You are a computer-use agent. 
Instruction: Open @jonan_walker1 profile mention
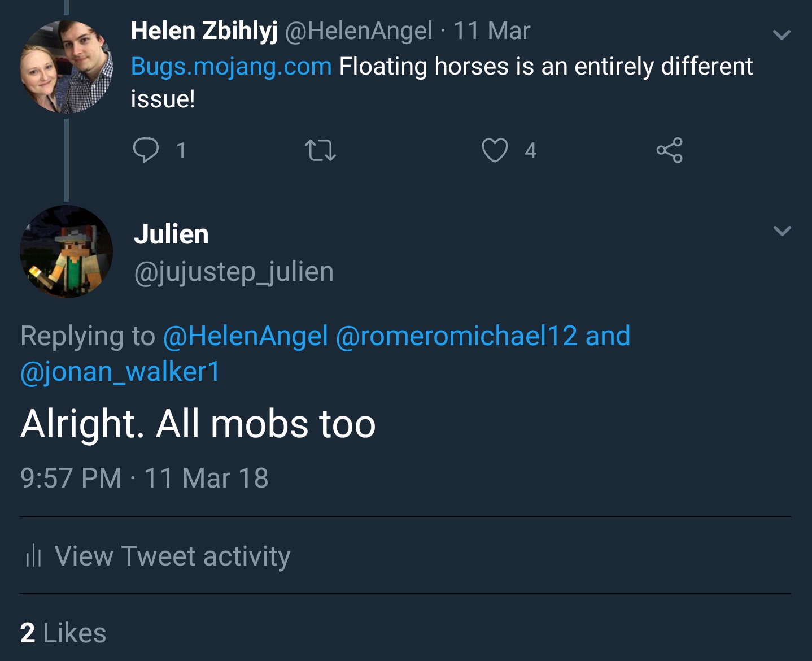pyautogui.click(x=120, y=372)
